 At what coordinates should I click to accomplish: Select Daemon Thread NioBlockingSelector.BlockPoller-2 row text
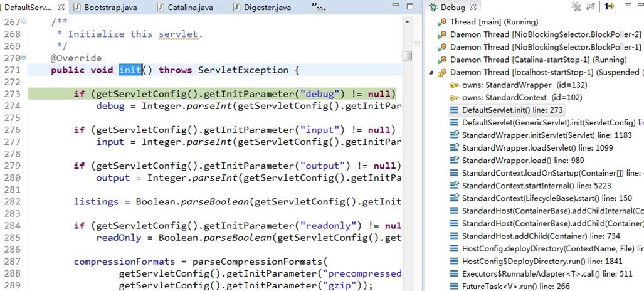pos(546,34)
